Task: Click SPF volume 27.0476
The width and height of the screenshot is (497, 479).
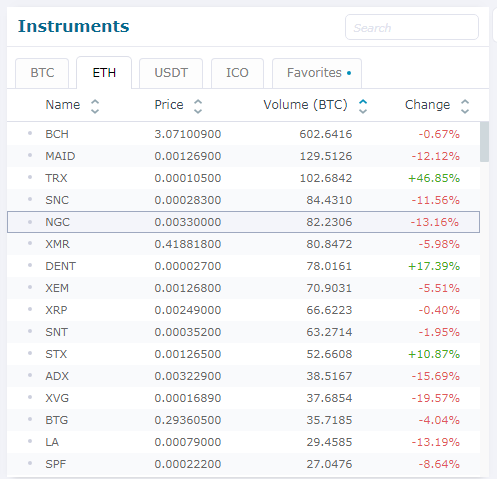Action: [329, 464]
